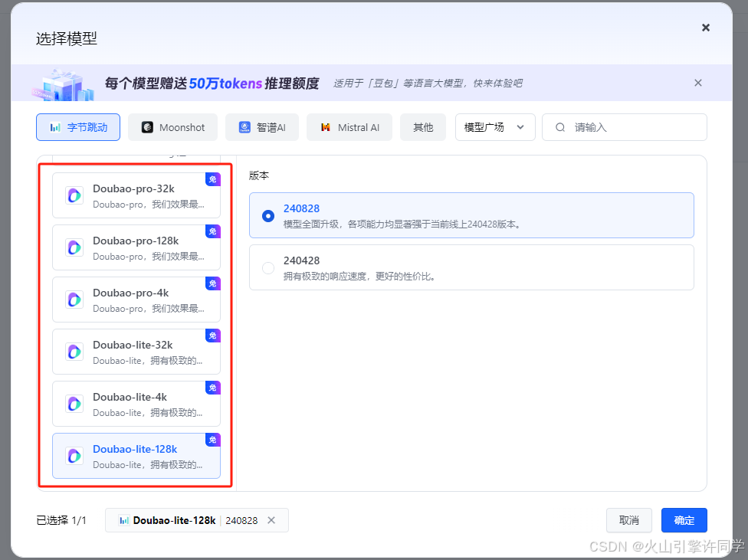Click the 免 free badge on Doubao-lite-128k
748x560 pixels.
tap(213, 439)
